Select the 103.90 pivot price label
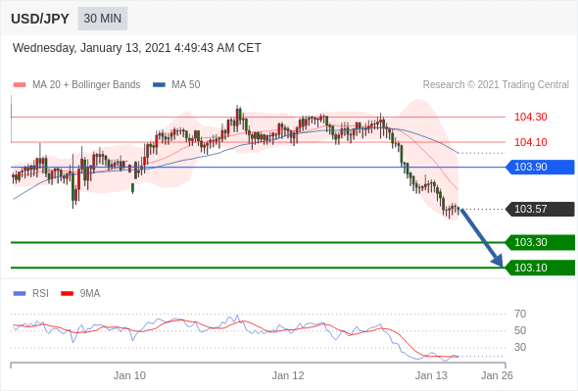The image size is (578, 392). coord(540,167)
